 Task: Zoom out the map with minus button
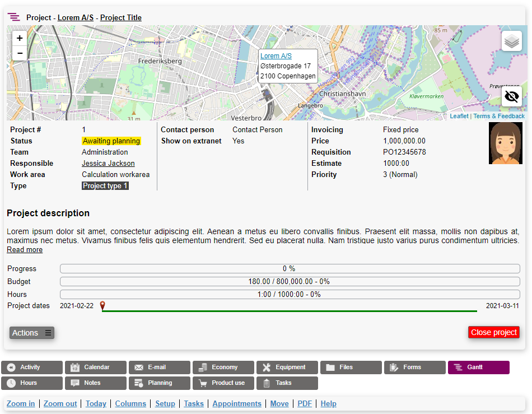pos(20,53)
